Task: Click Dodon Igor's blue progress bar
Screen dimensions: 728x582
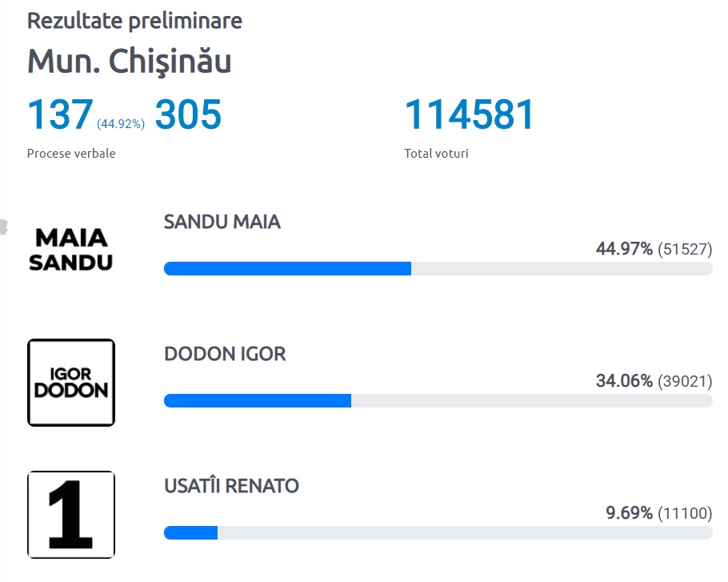Action: (258, 400)
